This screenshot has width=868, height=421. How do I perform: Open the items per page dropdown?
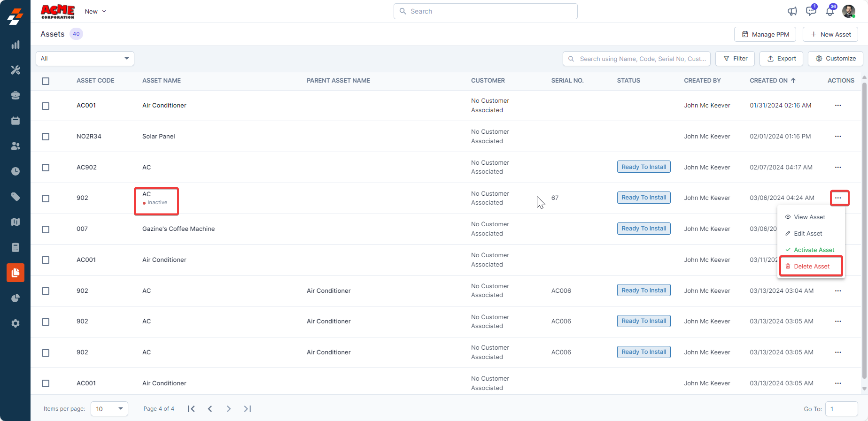click(109, 409)
